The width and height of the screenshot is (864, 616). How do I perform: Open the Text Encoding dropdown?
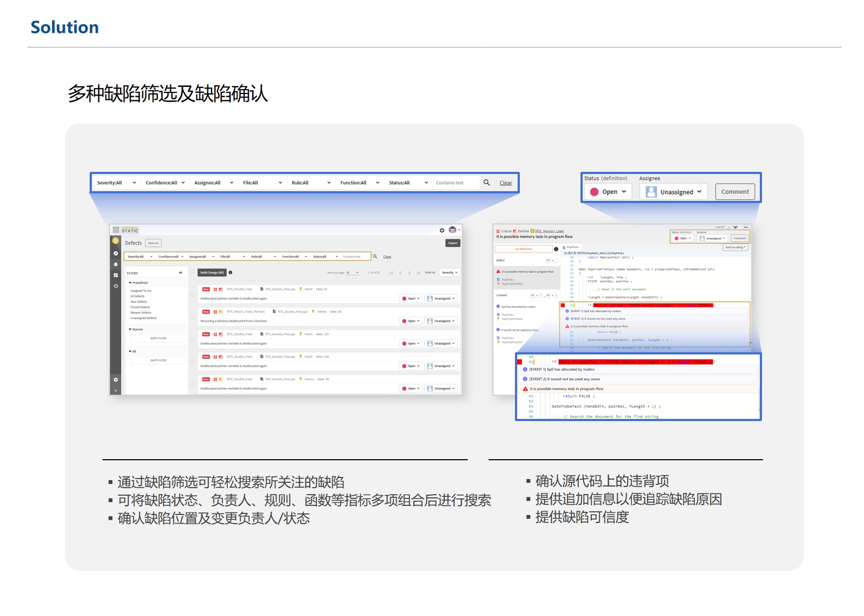point(735,248)
